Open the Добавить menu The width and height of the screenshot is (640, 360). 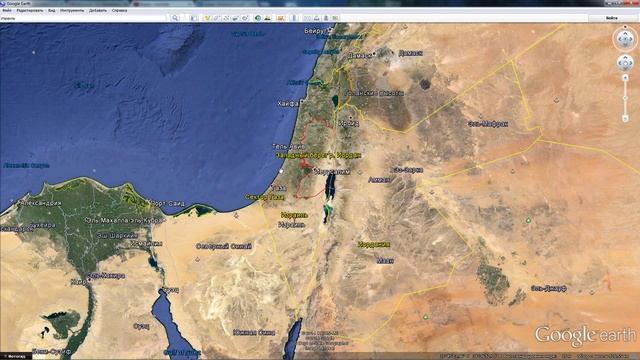(98, 10)
